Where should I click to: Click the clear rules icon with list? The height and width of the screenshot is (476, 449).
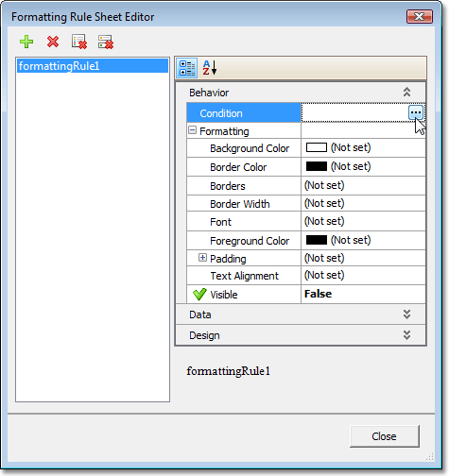pos(79,42)
